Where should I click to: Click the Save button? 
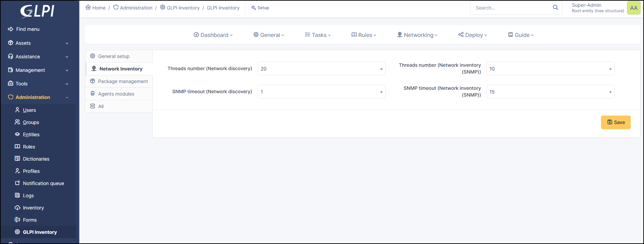616,122
